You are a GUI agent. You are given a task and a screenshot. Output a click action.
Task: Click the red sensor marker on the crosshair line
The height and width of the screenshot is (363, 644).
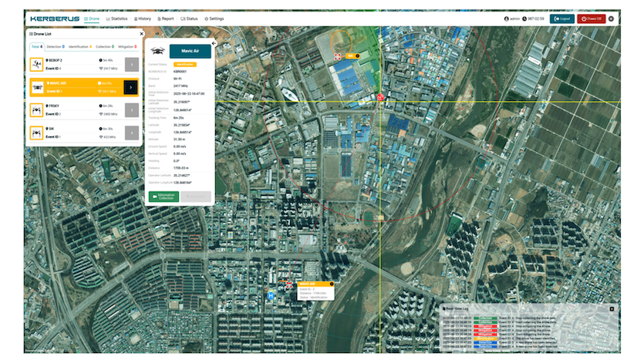point(380,96)
